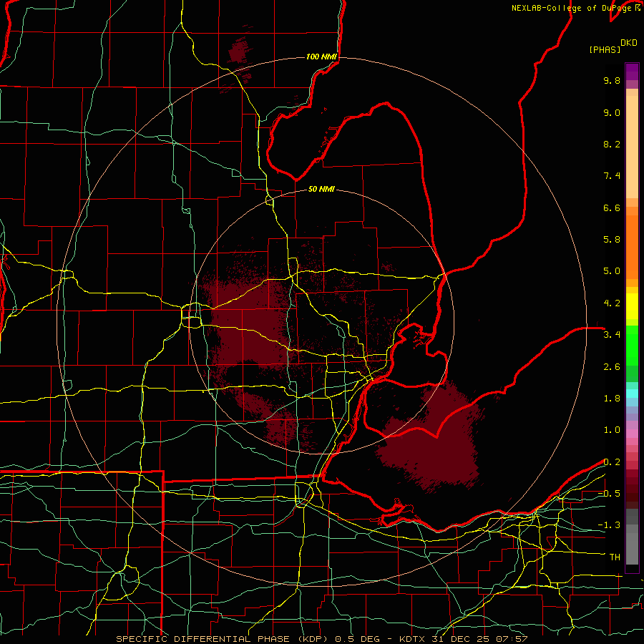Select the 50 NMI range ring label
This screenshot has width=644, height=644.
click(321, 189)
